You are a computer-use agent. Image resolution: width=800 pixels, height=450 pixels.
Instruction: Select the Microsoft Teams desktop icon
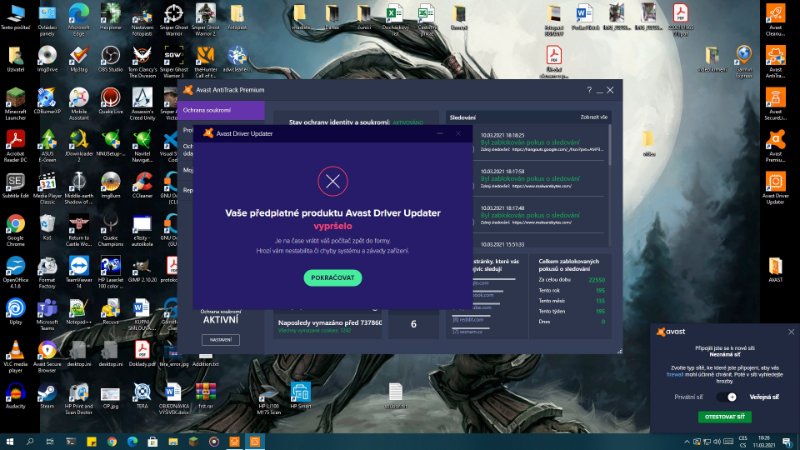tap(47, 314)
